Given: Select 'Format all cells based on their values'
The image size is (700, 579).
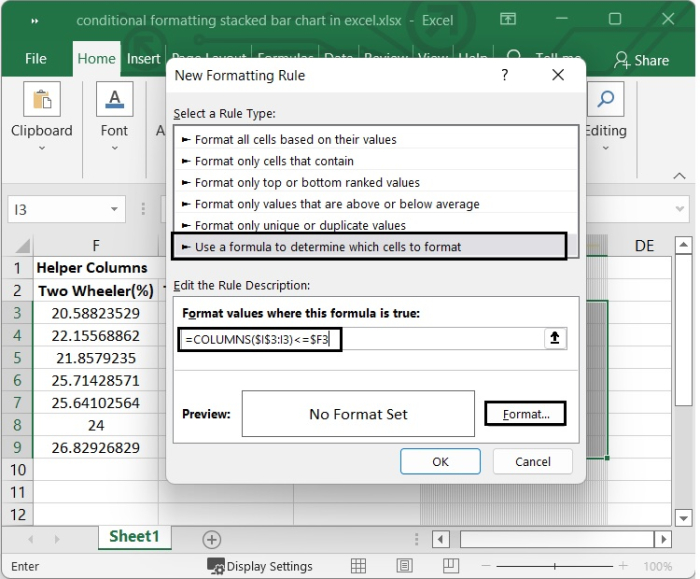Looking at the screenshot, I should tap(376, 139).
